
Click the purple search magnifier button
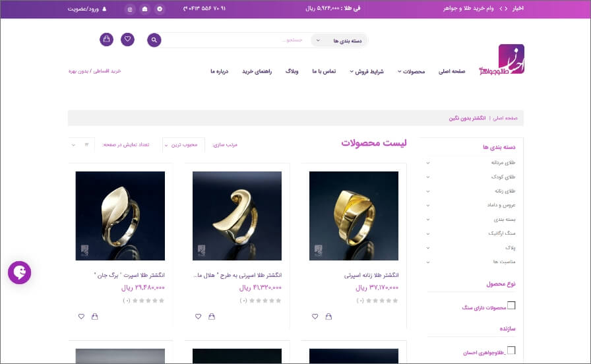coord(154,40)
